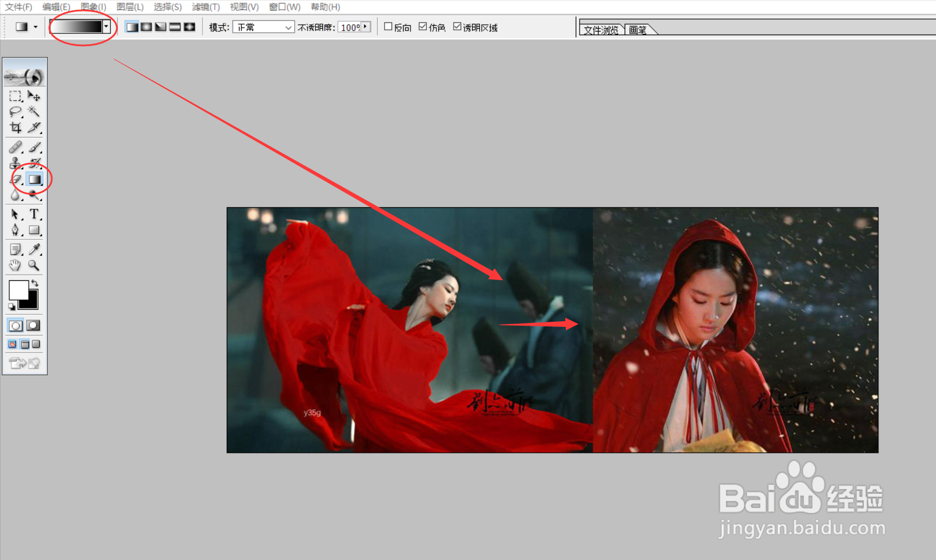Screen dimensions: 936x560
Task: Choose Diamond gradient style
Action: coord(189,27)
